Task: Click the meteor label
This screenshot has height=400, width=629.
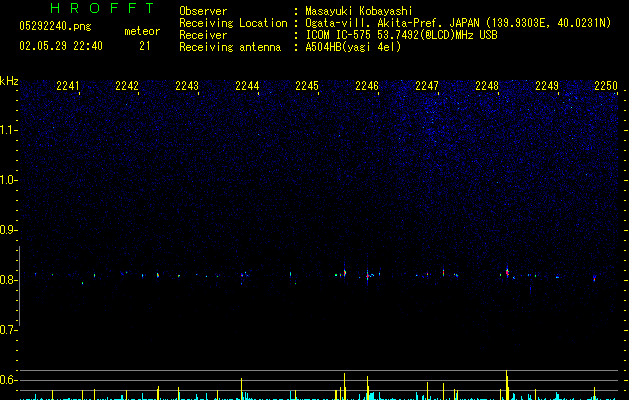Action: 142,31
